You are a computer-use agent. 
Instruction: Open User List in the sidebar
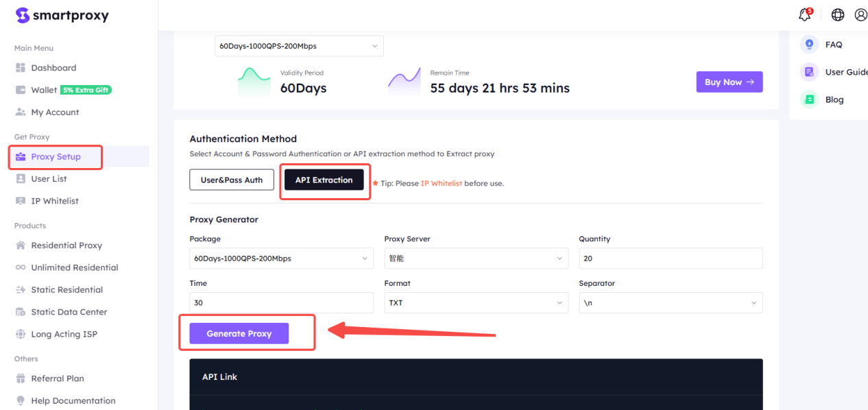click(49, 179)
